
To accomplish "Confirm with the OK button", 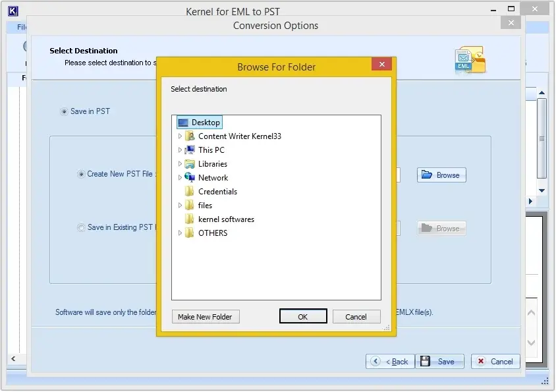I will click(x=303, y=316).
